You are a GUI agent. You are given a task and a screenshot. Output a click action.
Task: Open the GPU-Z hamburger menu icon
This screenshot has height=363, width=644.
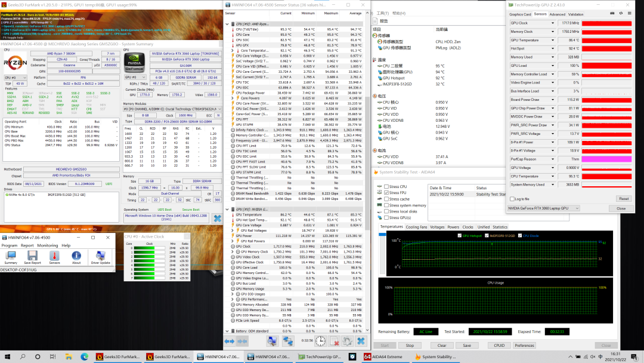[630, 14]
